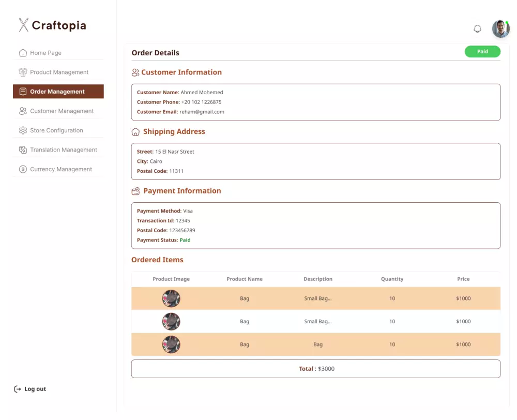This screenshot has height=420, width=517.
Task: Select the Product Management gift icon
Action: [x=23, y=72]
